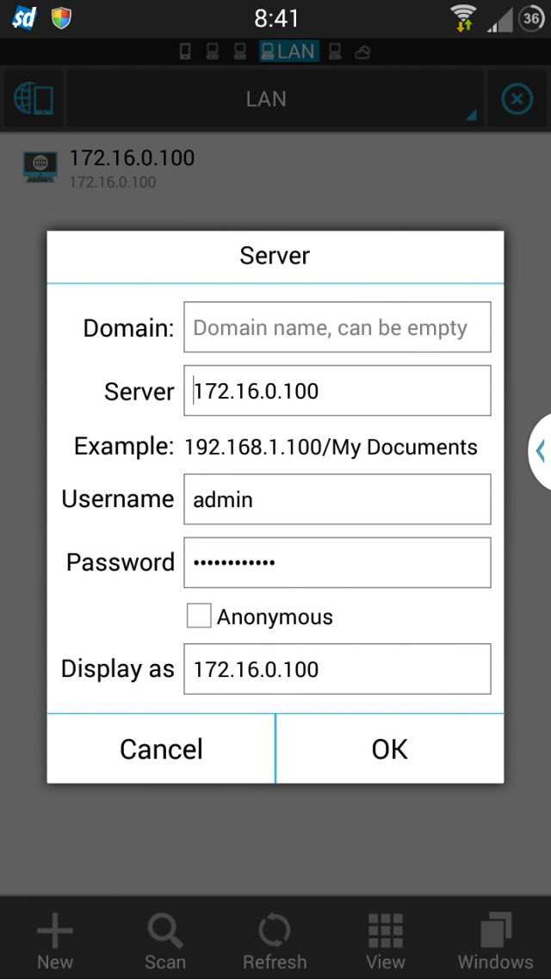
Task: Click the example text 192.168.1.100/My Documents
Action: pos(331,447)
